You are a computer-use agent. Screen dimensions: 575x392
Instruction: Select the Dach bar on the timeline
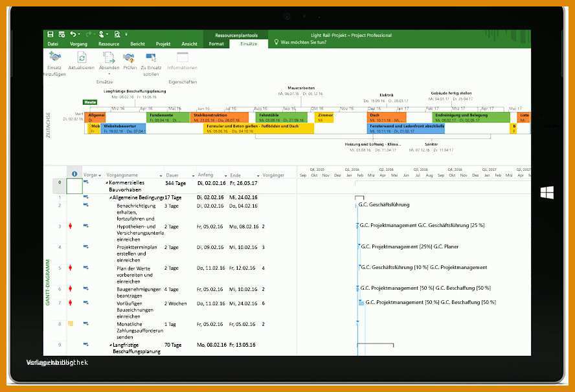(387, 118)
